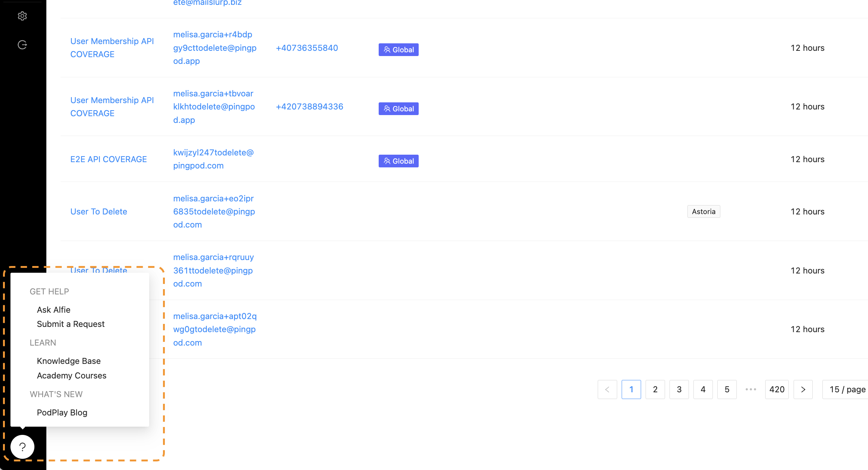Go to page 2 of results
Screen dimensions: 868x470
pos(655,389)
